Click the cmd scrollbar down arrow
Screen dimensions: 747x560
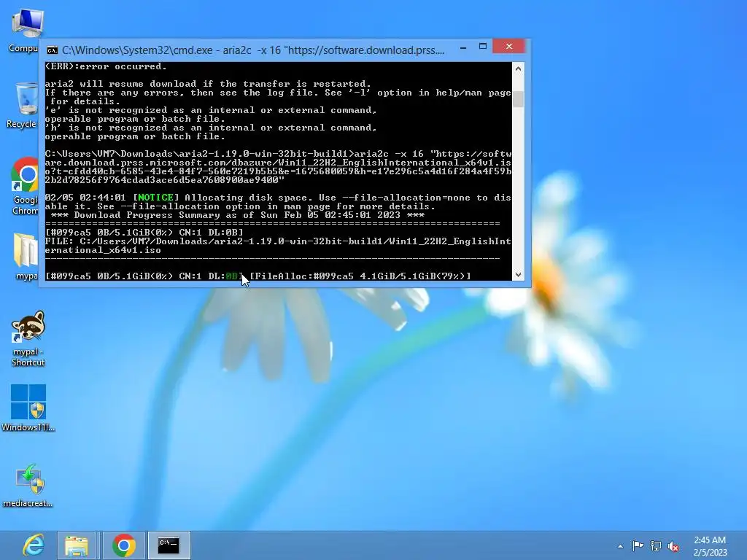[x=519, y=275]
